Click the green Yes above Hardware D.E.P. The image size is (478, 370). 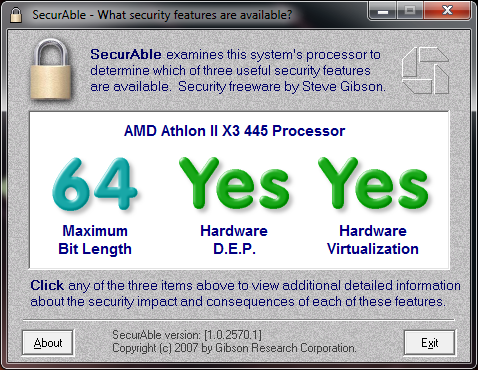tap(234, 183)
